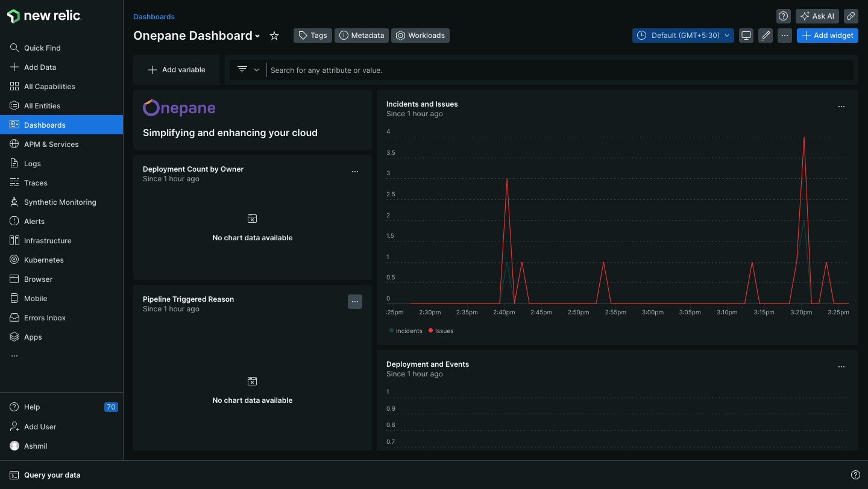Open Quick Find search
The height and width of the screenshot is (489, 868).
coord(61,48)
